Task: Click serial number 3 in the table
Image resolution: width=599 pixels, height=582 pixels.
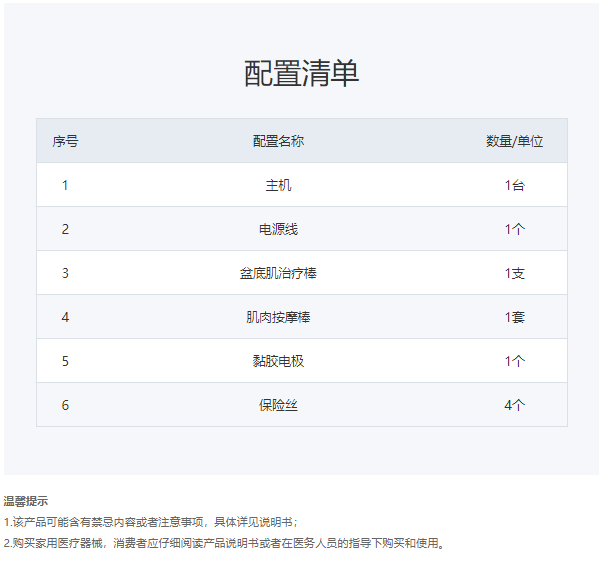Action: (65, 273)
